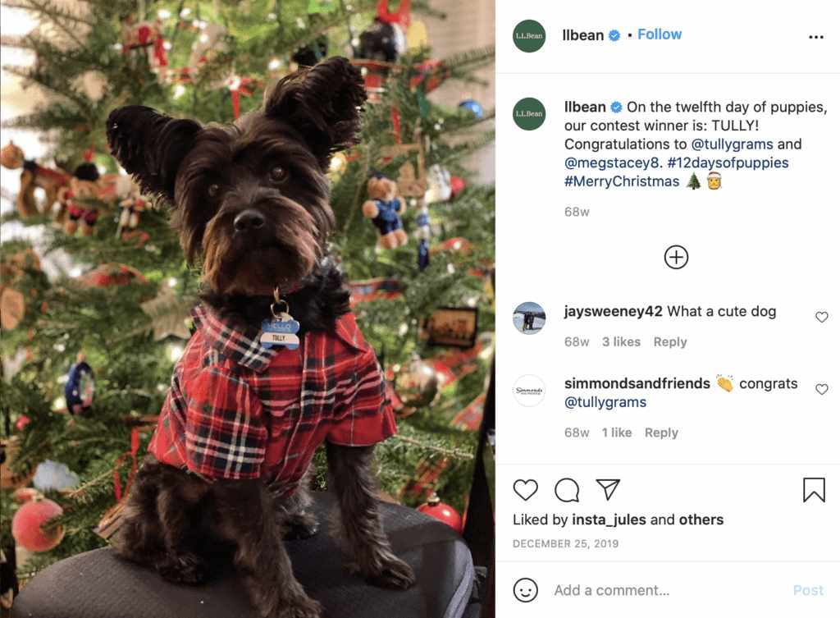
Task: View the 3 likes on jaysweeney42's comment
Action: point(622,342)
